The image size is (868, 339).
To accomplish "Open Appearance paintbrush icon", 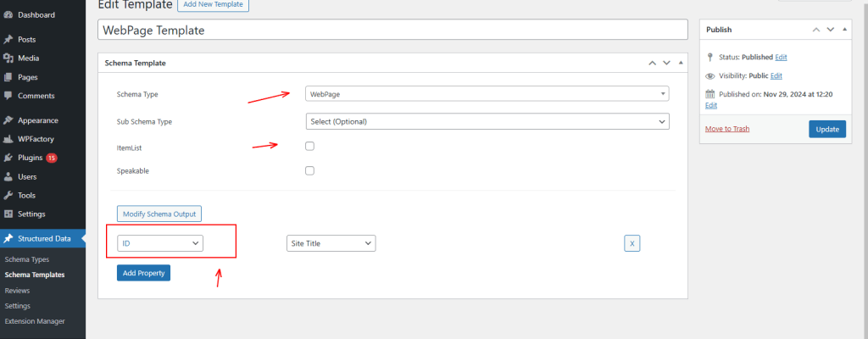I will (x=8, y=120).
